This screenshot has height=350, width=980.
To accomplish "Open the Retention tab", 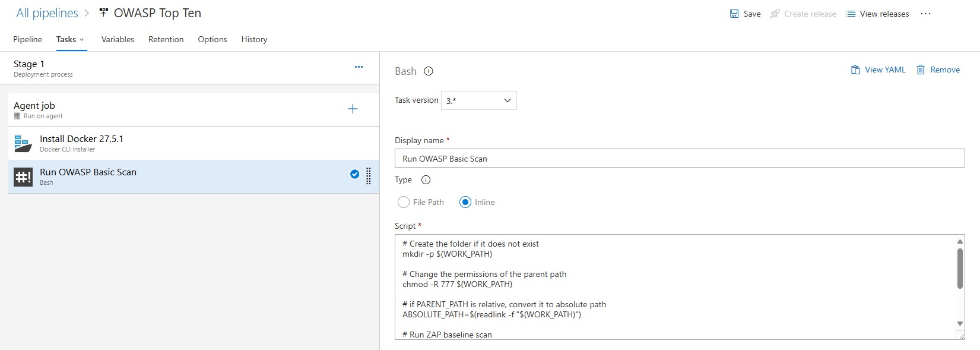I will (166, 39).
